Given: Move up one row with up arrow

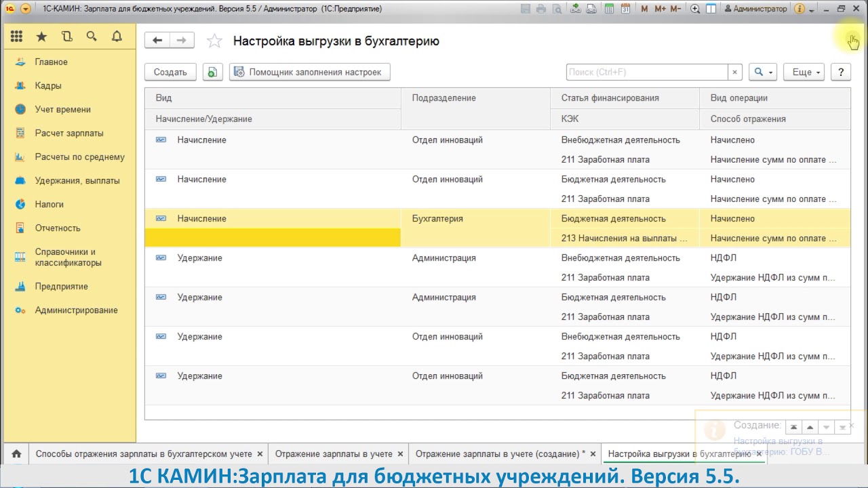Looking at the screenshot, I should [810, 427].
